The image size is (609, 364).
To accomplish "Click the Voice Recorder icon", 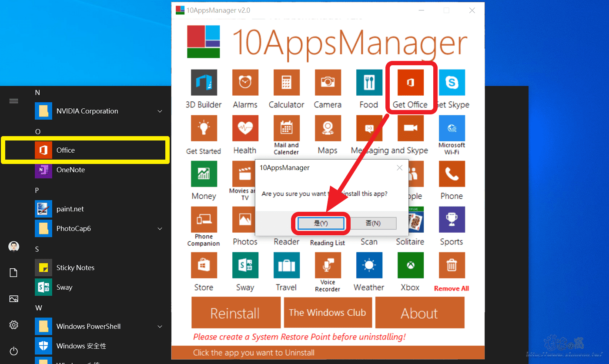I will 328,265.
